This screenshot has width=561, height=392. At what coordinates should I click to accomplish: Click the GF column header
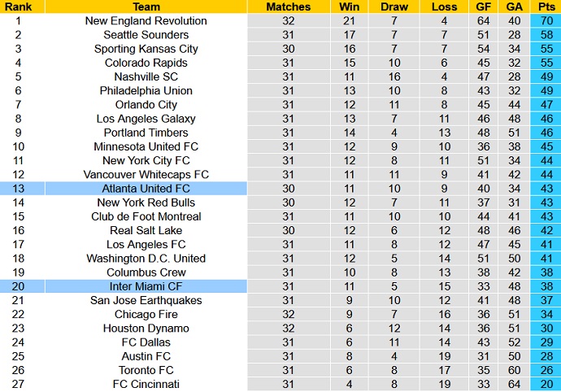click(x=483, y=7)
